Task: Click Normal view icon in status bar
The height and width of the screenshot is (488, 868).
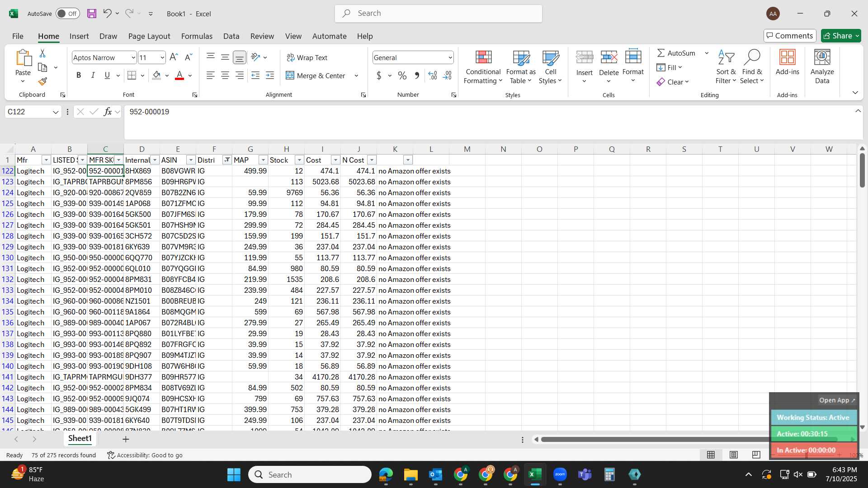Action: click(711, 455)
